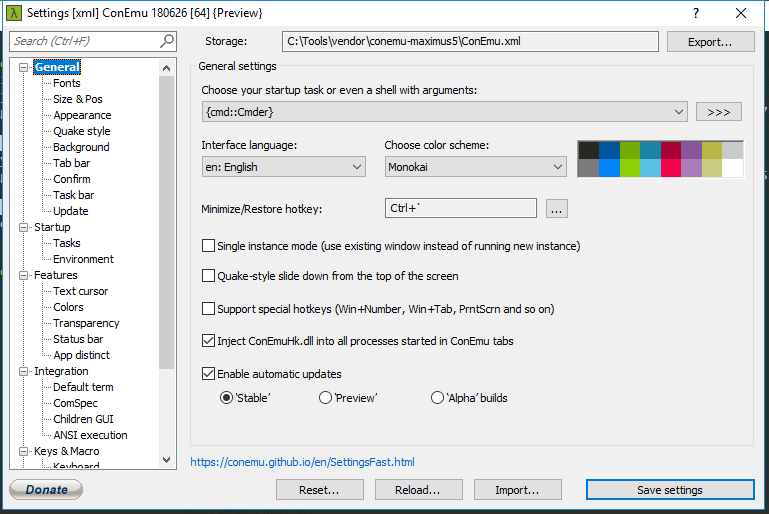Viewport: 769px width, 514px height.
Task: Toggle Single instance mode checkbox
Action: [208, 246]
